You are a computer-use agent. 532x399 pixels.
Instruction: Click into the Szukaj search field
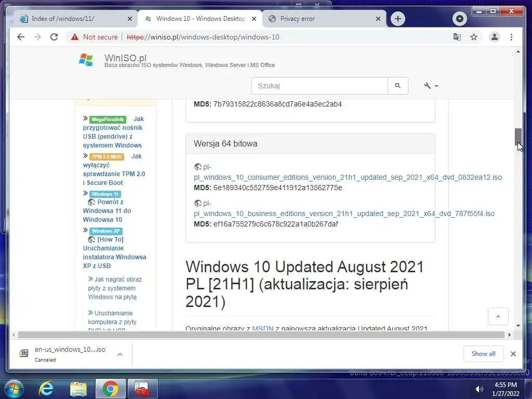click(x=320, y=86)
